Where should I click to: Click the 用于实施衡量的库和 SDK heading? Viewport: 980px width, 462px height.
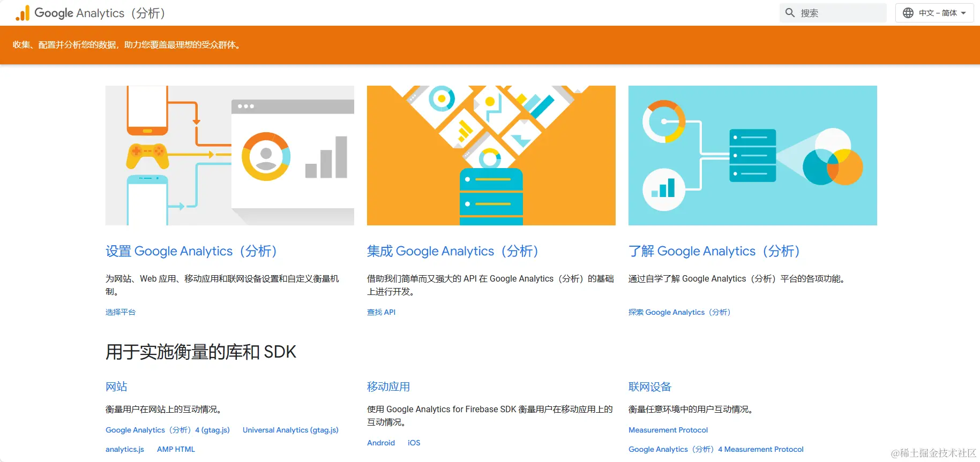[x=201, y=352]
